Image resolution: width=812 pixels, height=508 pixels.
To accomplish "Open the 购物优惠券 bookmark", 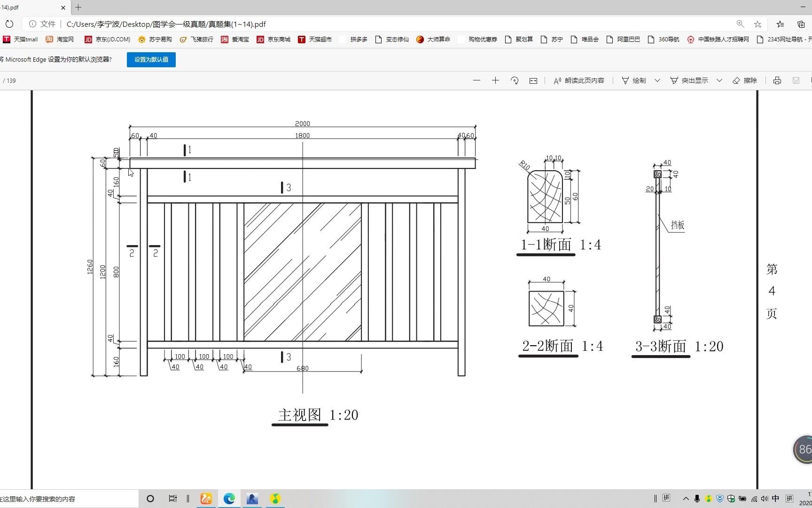I will 477,40.
